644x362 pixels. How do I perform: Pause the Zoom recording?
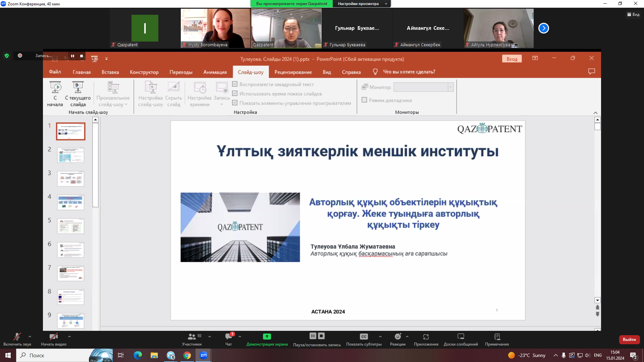[x=313, y=336]
